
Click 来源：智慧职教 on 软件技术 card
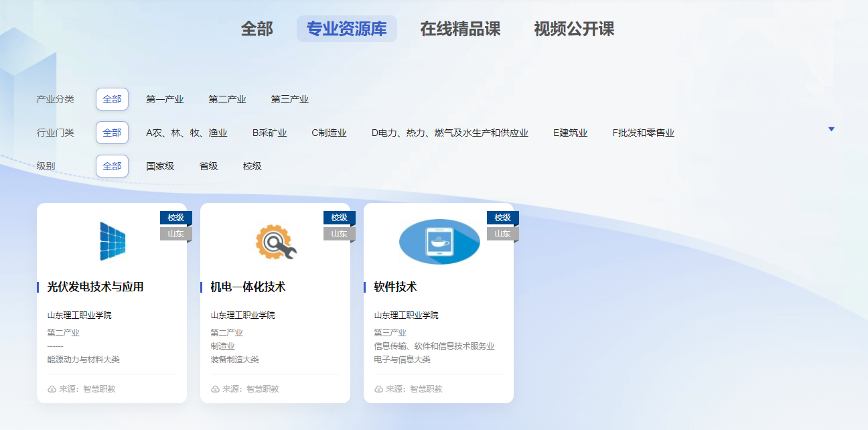[414, 389]
